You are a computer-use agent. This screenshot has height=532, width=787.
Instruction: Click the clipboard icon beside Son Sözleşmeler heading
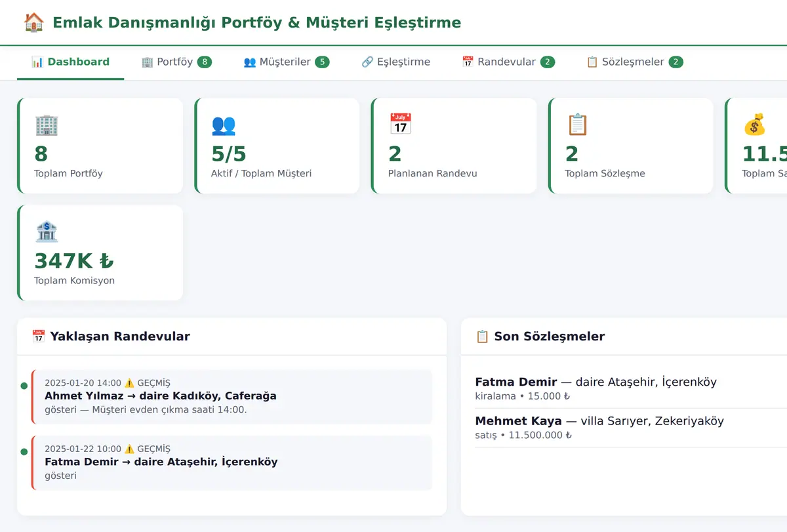pyautogui.click(x=483, y=337)
